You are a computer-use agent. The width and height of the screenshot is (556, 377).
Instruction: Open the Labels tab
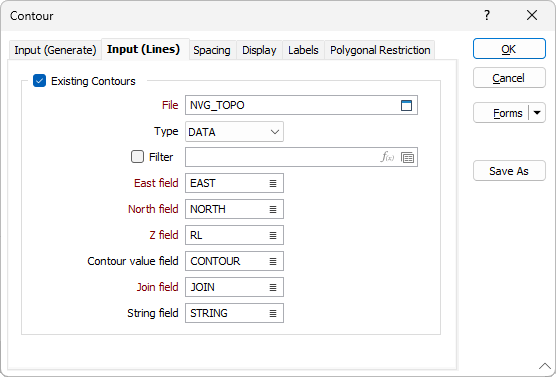[303, 50]
